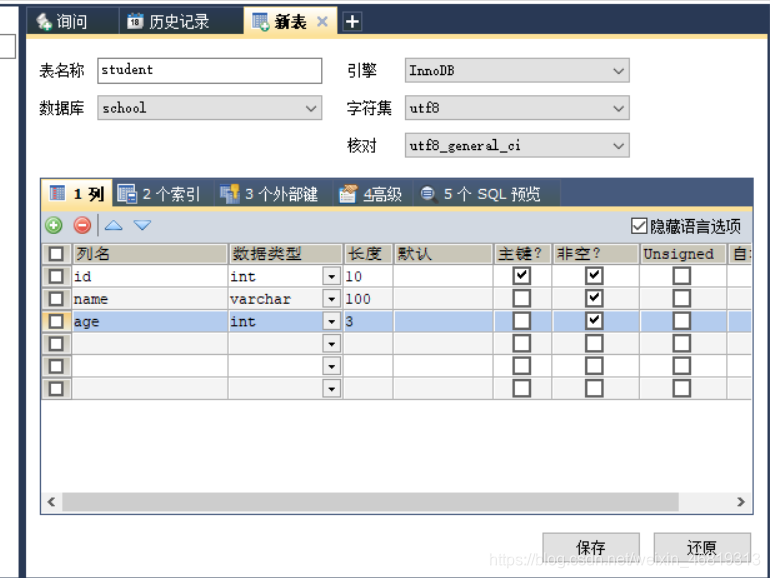The width and height of the screenshot is (770, 578).
Task: Enable Unsigned for name row
Action: coord(682,299)
